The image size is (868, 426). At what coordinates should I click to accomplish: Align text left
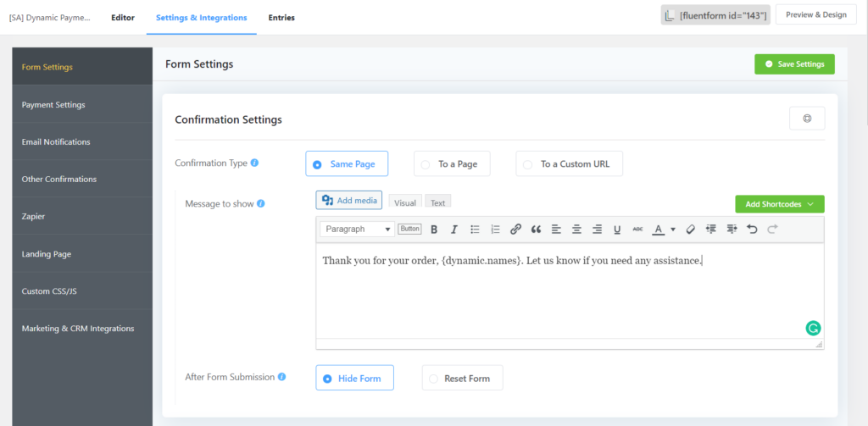556,229
